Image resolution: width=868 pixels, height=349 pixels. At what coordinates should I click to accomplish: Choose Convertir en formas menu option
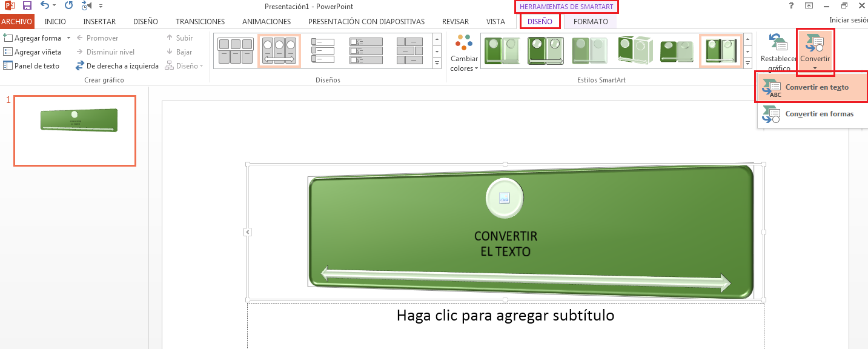(x=812, y=114)
